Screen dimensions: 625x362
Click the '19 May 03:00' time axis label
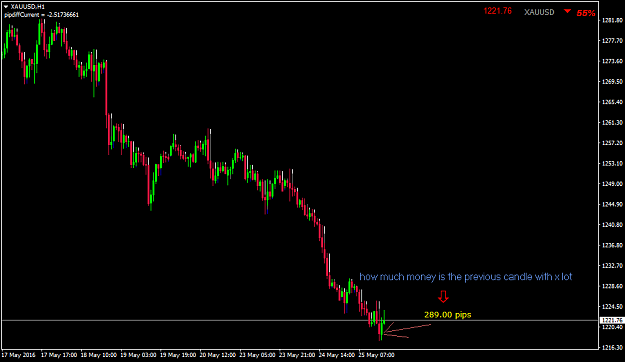[x=138, y=355]
